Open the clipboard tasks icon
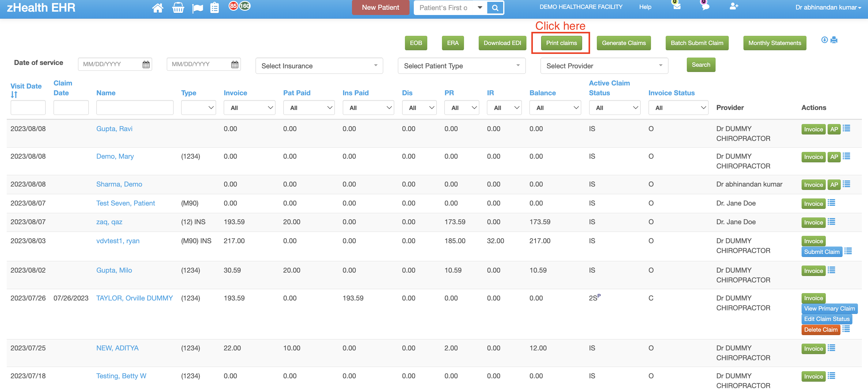 [214, 7]
